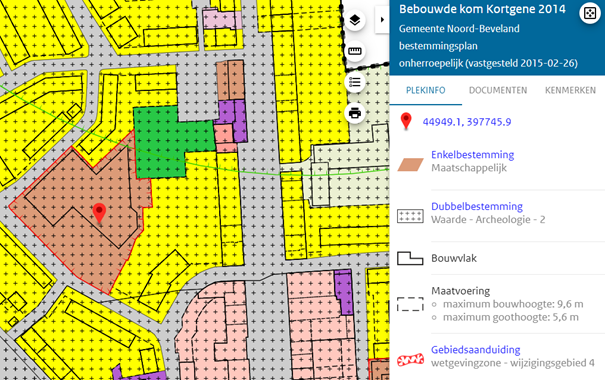Select text 'bestemmingsplan' in header

tap(438, 46)
